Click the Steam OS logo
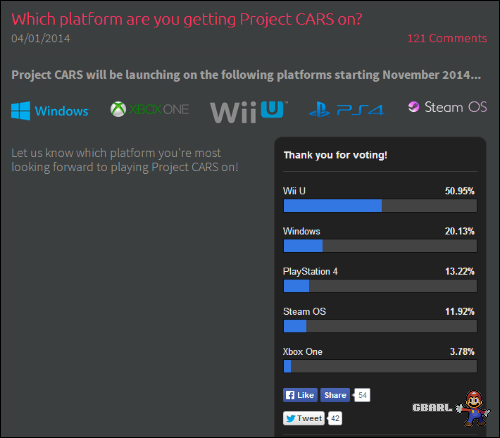The height and width of the screenshot is (438, 500). pyautogui.click(x=448, y=107)
